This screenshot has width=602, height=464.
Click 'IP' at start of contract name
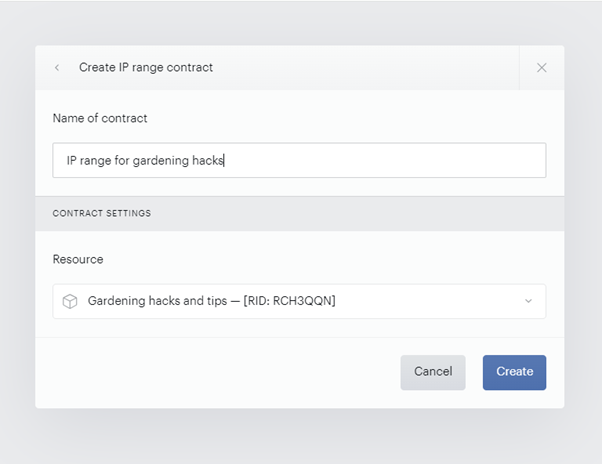coord(72,160)
